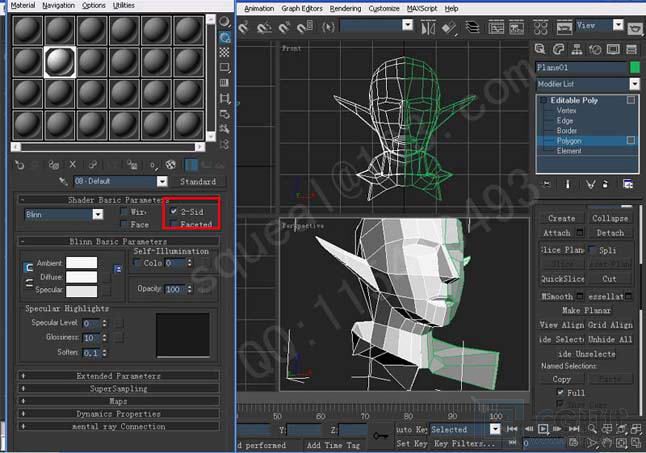This screenshot has height=453, width=646.
Task: Switch to the Display panel icon
Action: tap(613, 49)
